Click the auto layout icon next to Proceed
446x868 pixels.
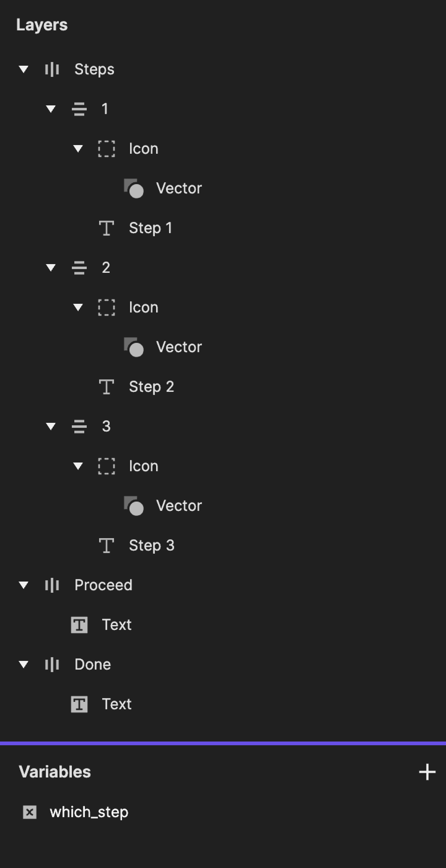pyautogui.click(x=51, y=585)
